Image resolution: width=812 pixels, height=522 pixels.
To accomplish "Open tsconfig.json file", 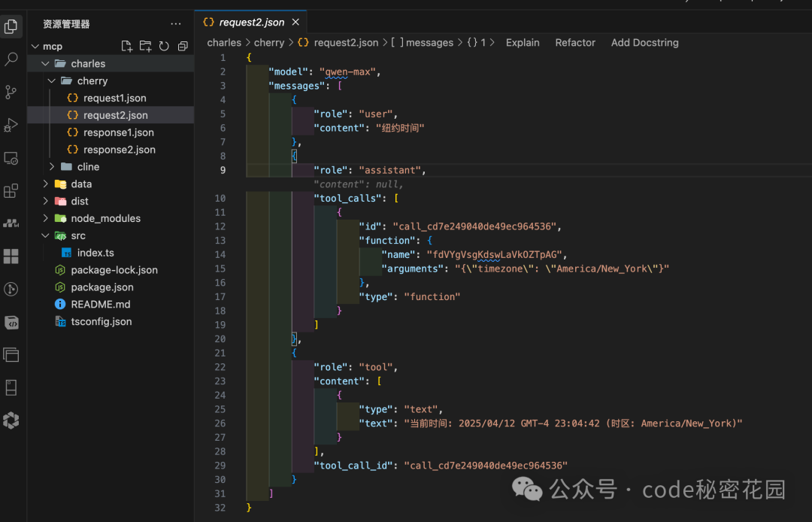I will point(111,322).
